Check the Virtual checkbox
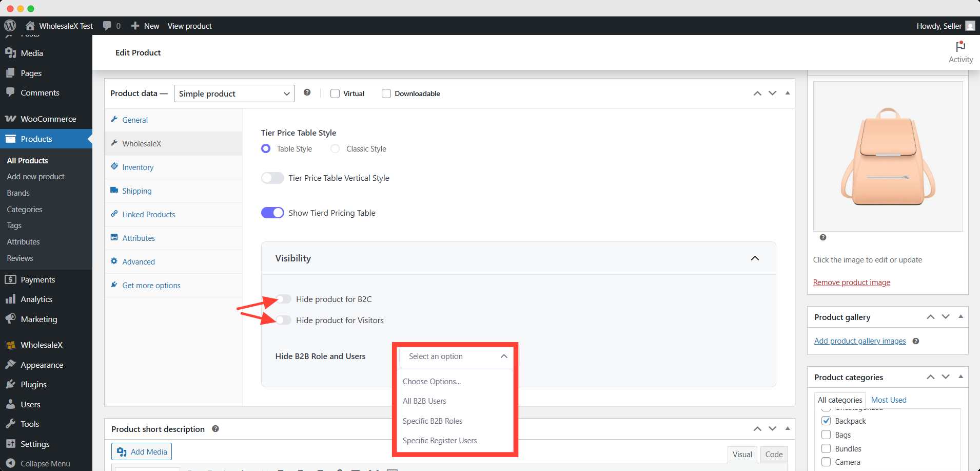Image resolution: width=980 pixels, height=471 pixels. (335, 93)
